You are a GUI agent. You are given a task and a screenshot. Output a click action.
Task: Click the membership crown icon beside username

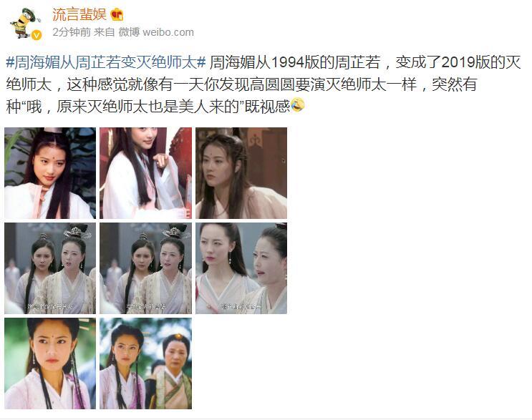click(117, 14)
